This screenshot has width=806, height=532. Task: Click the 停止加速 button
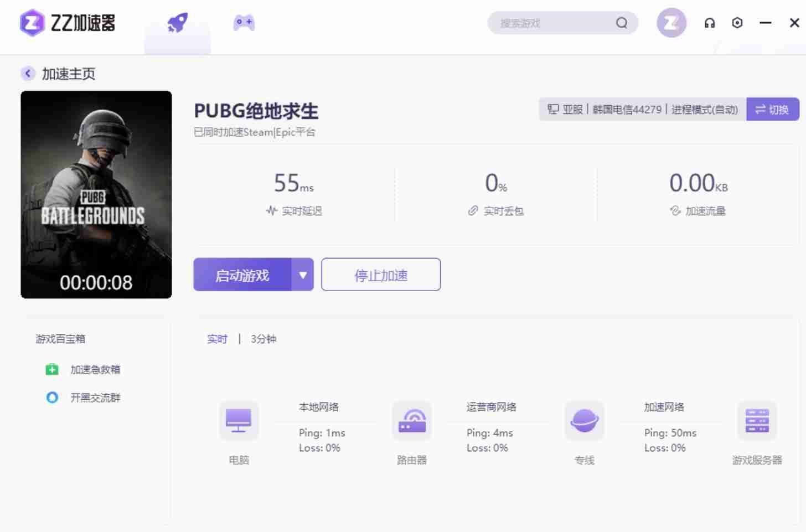[381, 275]
